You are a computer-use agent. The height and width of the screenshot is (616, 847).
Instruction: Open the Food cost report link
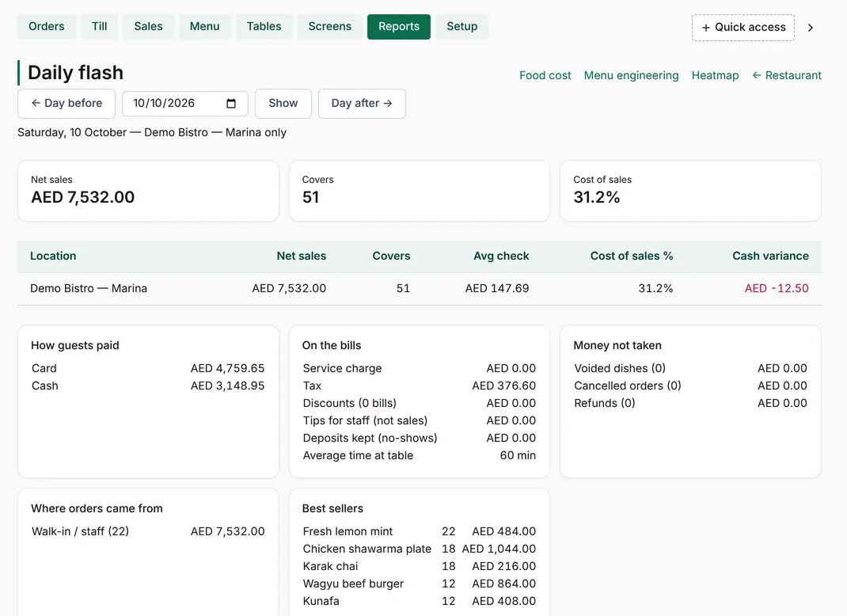(545, 76)
